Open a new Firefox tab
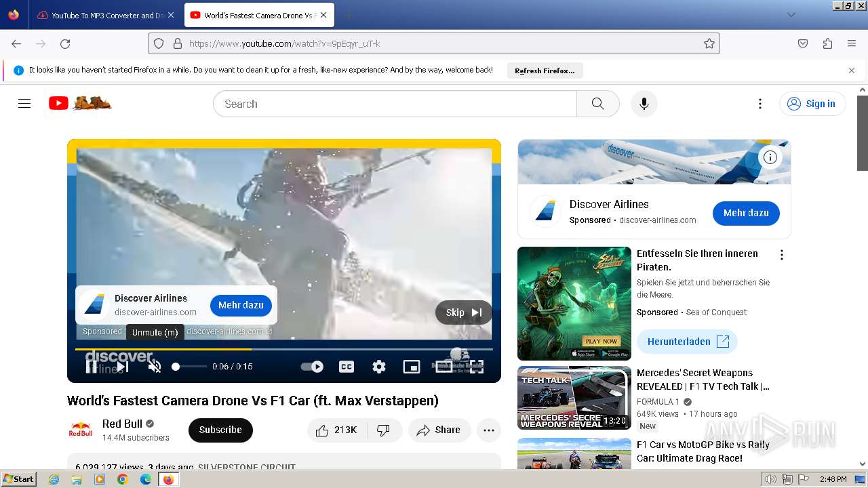Screen dimensions: 868x488 [348, 15]
